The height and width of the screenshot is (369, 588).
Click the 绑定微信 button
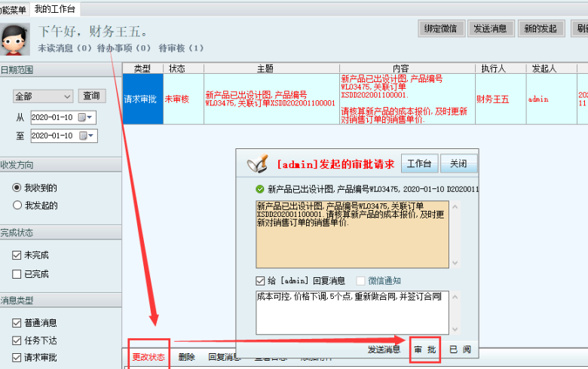[440, 29]
